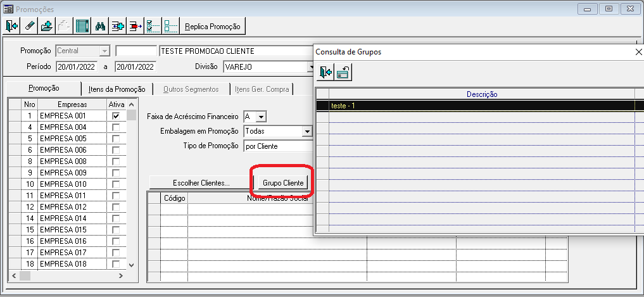Click the binoculars search icon
644x297 pixels.
point(100,27)
